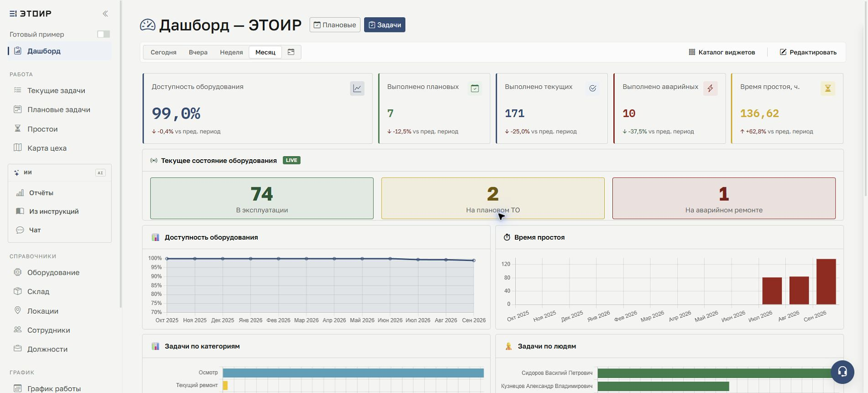The image size is (868, 393).
Task: Click the 'График работы' calendar icon
Action: click(x=18, y=388)
